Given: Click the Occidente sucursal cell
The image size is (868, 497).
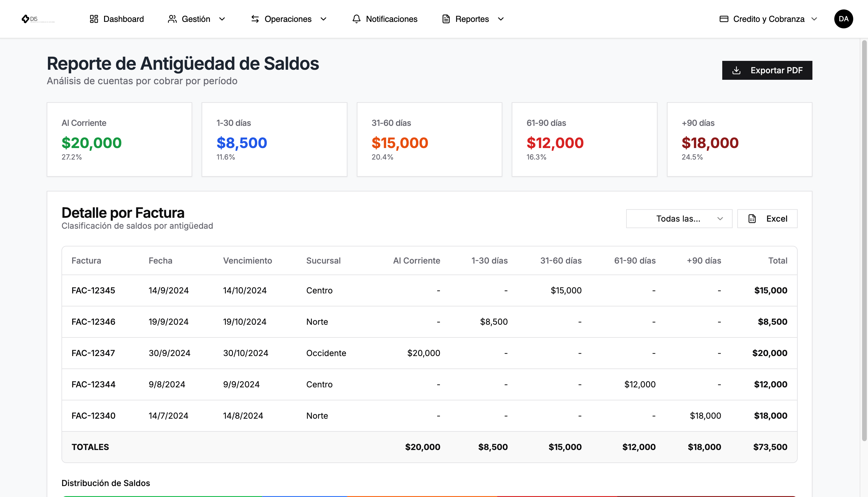Looking at the screenshot, I should click(x=326, y=353).
